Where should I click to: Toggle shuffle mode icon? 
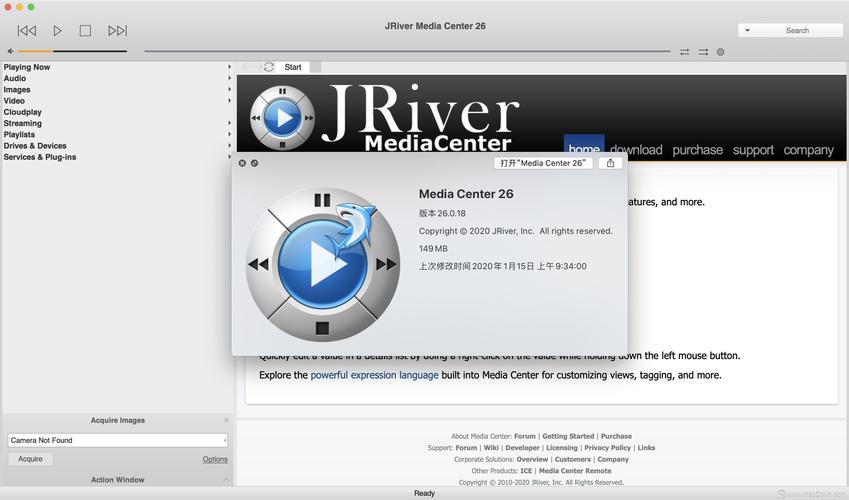(703, 52)
